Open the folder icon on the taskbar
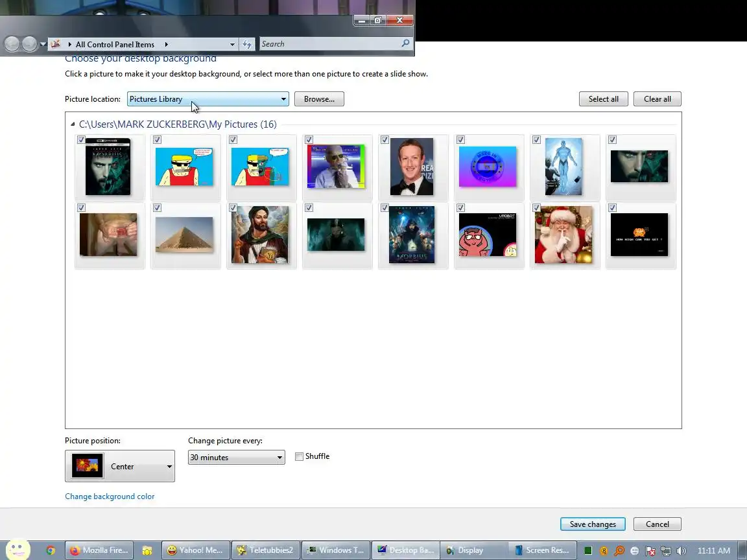747x560 pixels. [x=147, y=550]
